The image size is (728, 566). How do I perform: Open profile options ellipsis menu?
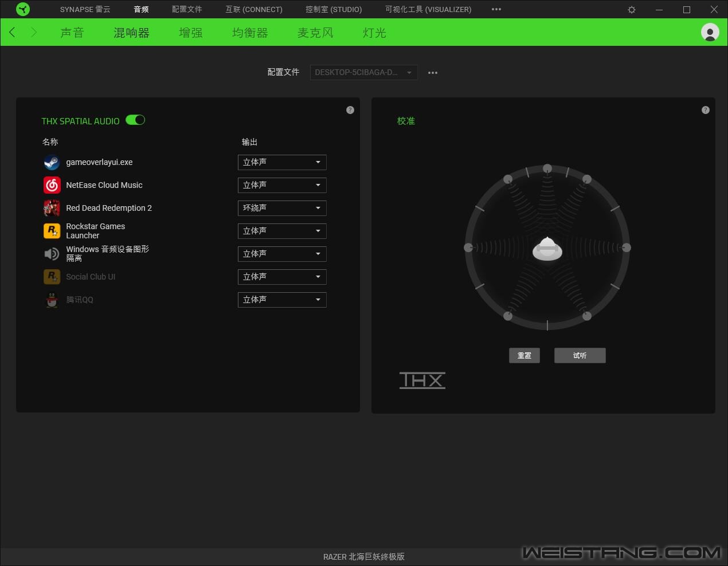click(x=433, y=73)
